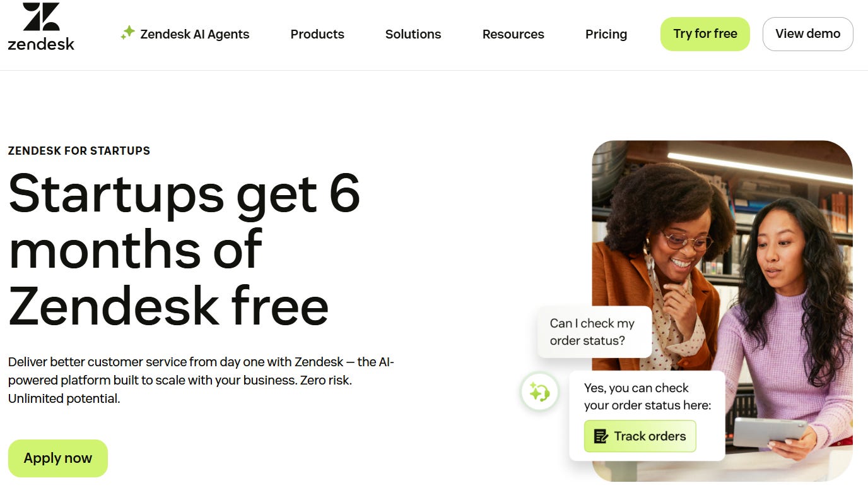Click the lowercase zendesk wordmark under the logo
This screenshot has width=868, height=490.
[x=41, y=44]
